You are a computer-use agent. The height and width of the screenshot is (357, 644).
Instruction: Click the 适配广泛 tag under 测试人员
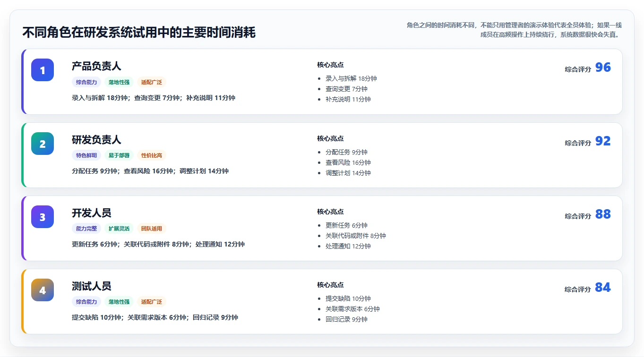[x=152, y=302]
